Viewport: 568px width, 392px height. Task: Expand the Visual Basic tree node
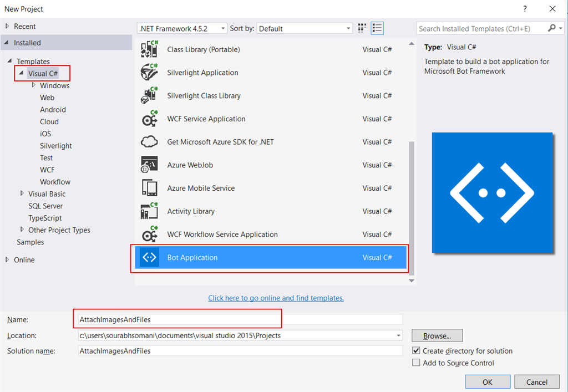pyautogui.click(x=22, y=194)
